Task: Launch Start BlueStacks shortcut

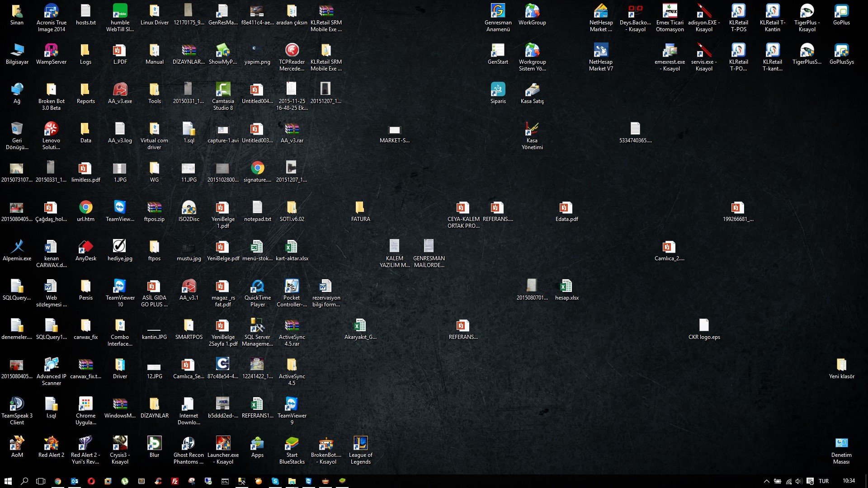Action: 292,450
